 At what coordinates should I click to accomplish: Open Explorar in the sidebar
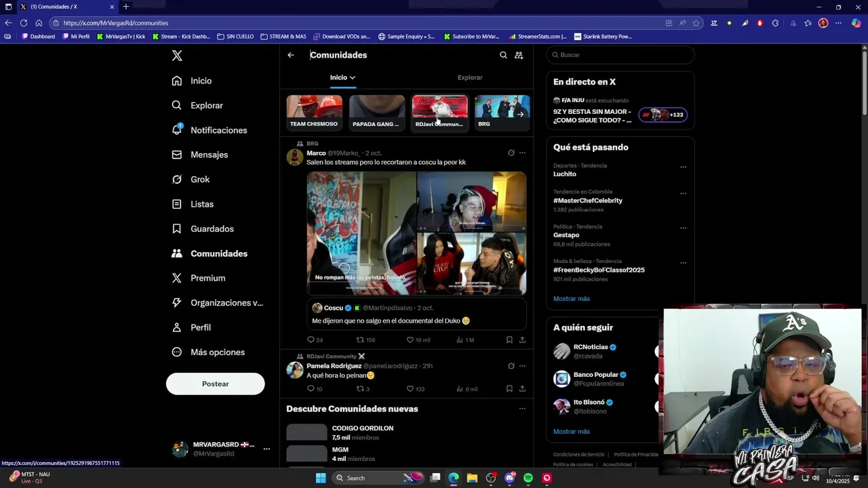coord(207,106)
